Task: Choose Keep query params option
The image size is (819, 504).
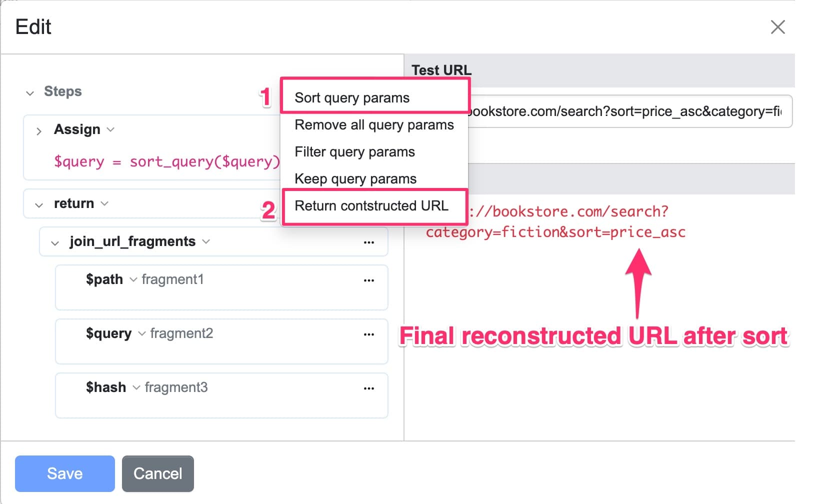Action: pyautogui.click(x=355, y=178)
